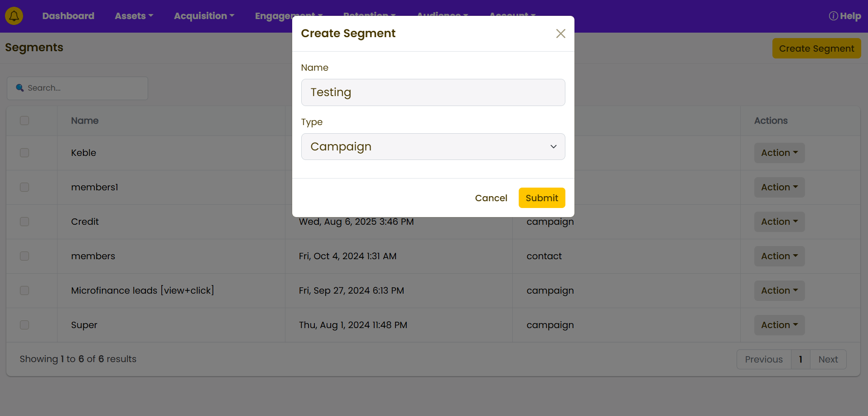Expand Action dropdown for members row
The height and width of the screenshot is (416, 868).
tap(779, 256)
